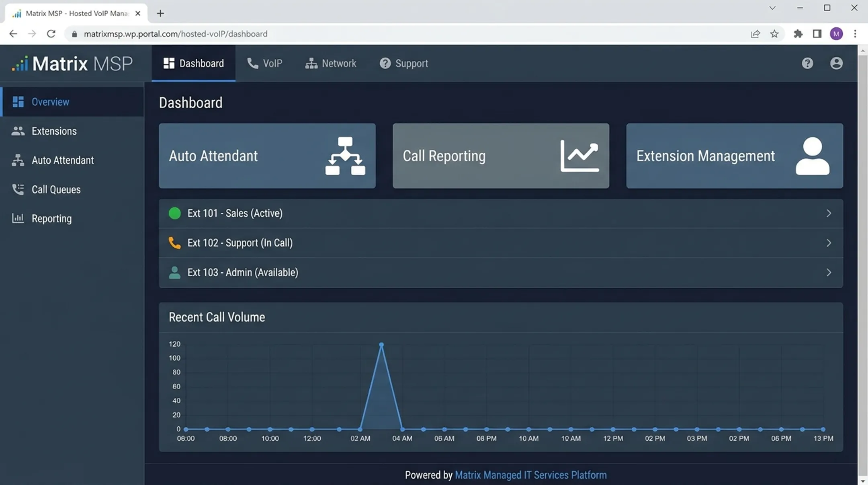Expand the Ext 103 - Admin row chevron

click(829, 273)
